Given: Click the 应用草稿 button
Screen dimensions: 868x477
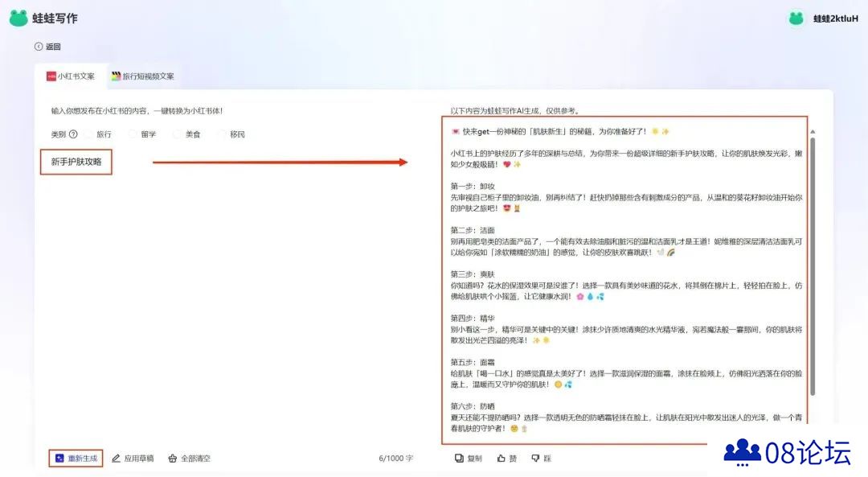Looking at the screenshot, I should click(x=133, y=458).
